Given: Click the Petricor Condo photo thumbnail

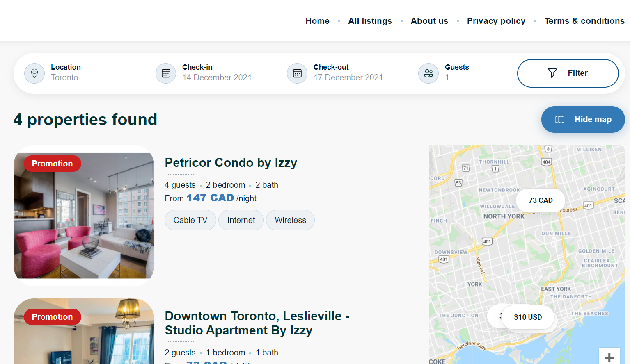Looking at the screenshot, I should coord(84,216).
